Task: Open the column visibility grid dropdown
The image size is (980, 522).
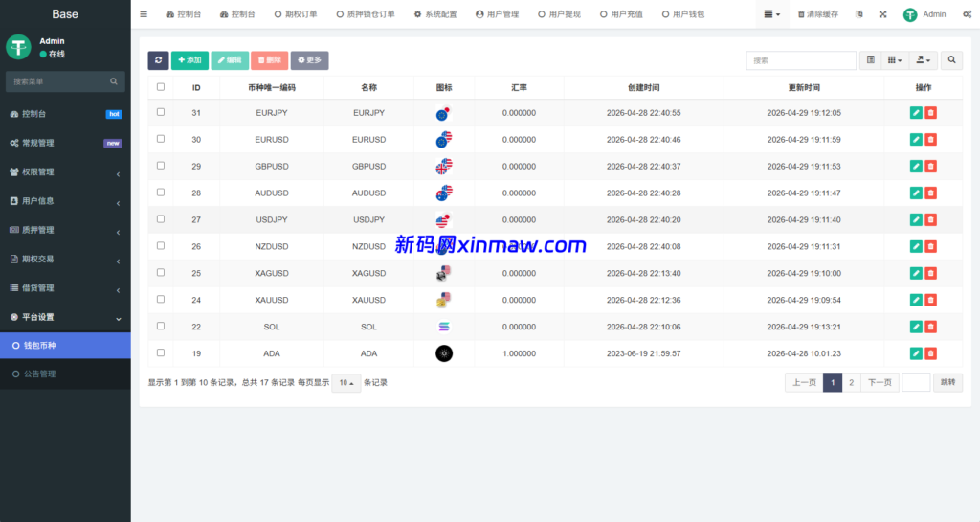Action: coord(895,60)
